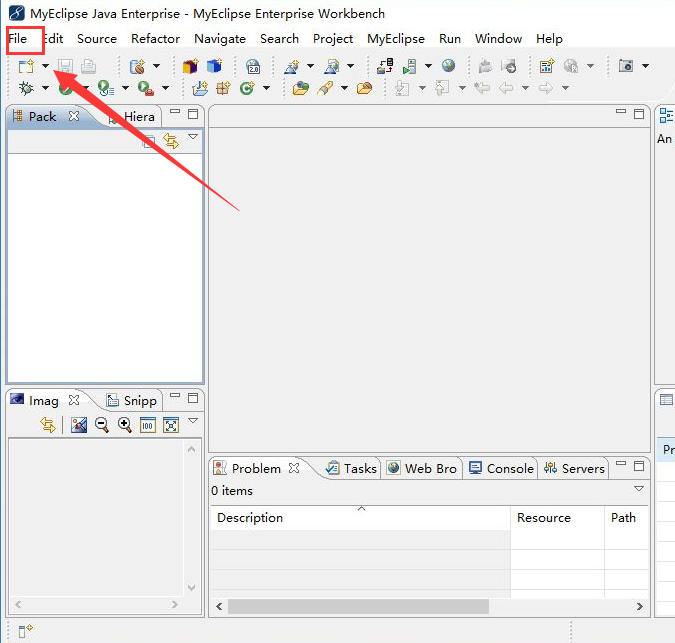675x643 pixels.
Task: Sort by the Description column header
Action: click(x=360, y=518)
